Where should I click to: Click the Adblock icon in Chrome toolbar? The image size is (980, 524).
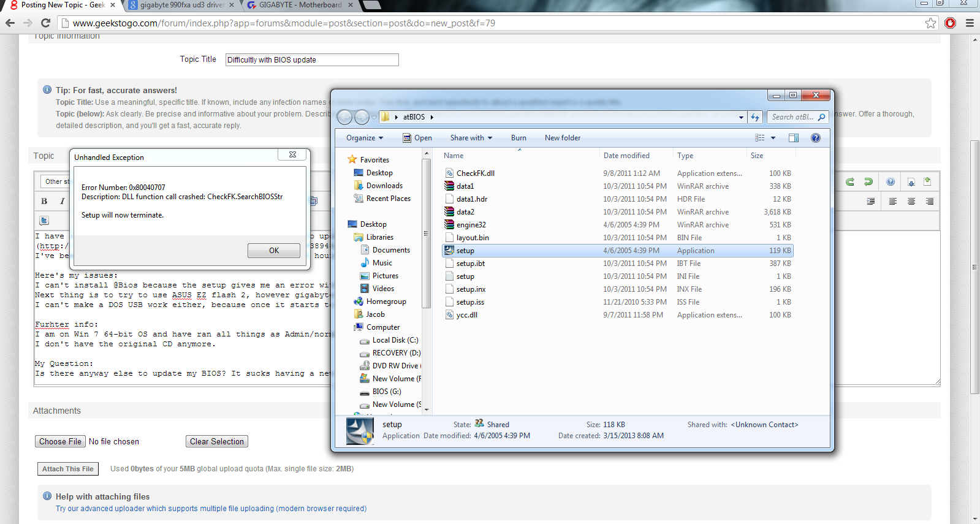(x=951, y=23)
